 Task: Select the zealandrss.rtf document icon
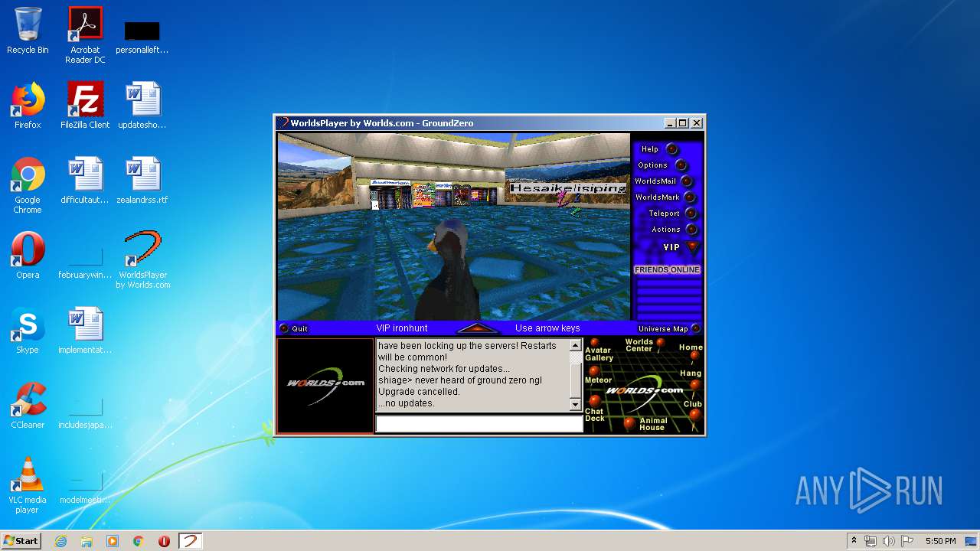coord(142,181)
